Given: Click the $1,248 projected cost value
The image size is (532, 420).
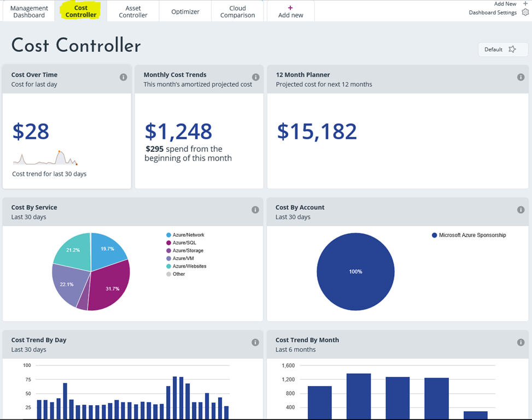Looking at the screenshot, I should pyautogui.click(x=178, y=132).
